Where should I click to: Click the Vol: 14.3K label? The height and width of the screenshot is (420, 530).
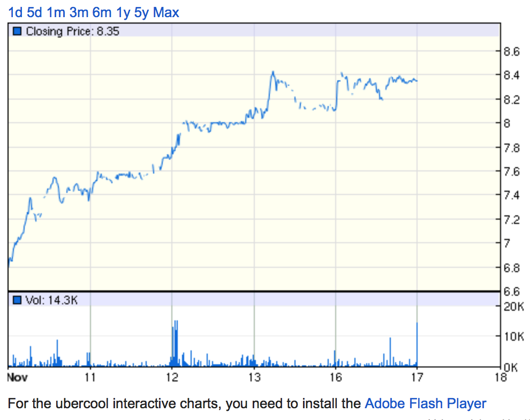tap(51, 300)
